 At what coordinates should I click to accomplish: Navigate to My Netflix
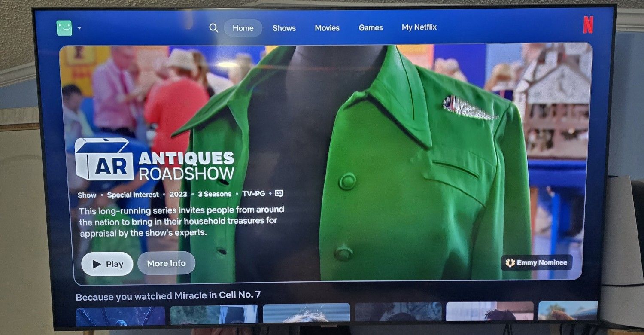(x=419, y=27)
